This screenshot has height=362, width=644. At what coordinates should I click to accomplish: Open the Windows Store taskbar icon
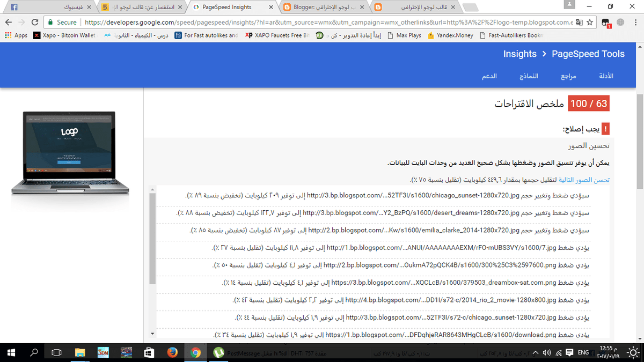149,352
